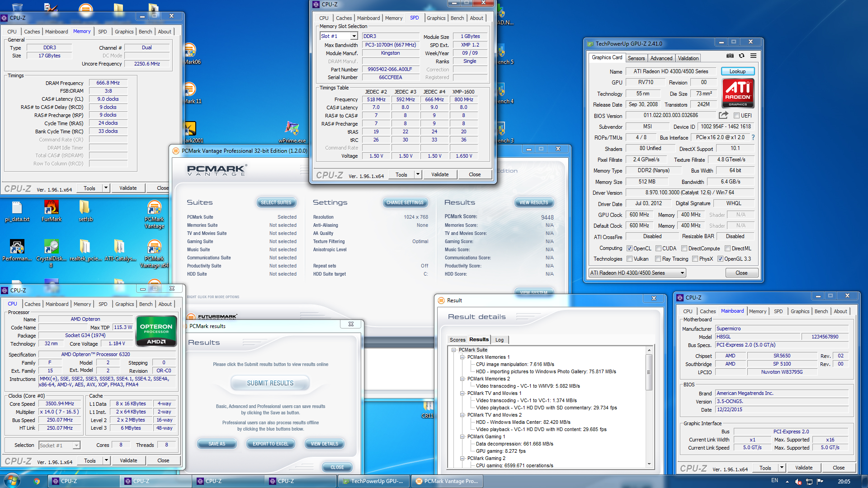868x488 pixels.
Task: Collapse the PCMark Memories 1 node
Action: tap(462, 357)
